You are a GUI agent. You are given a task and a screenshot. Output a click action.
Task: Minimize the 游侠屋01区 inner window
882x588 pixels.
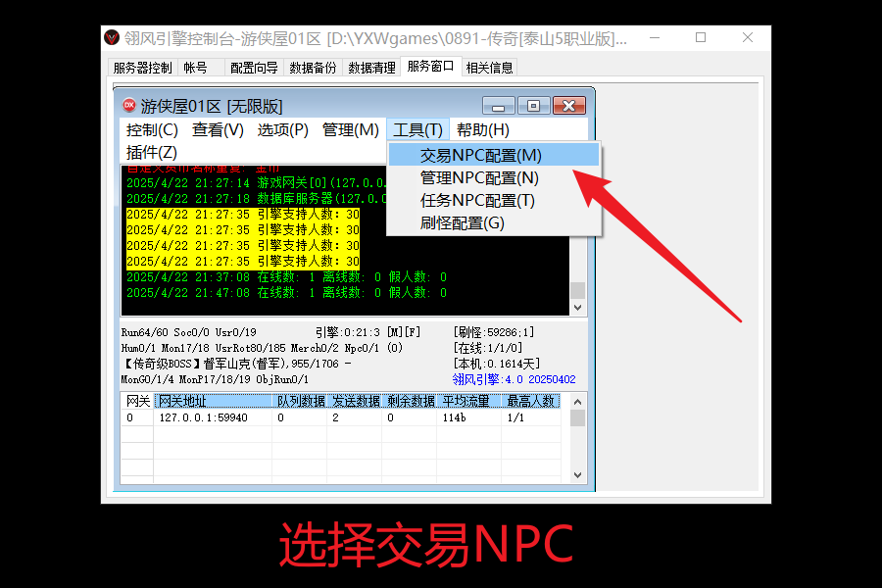(x=498, y=106)
